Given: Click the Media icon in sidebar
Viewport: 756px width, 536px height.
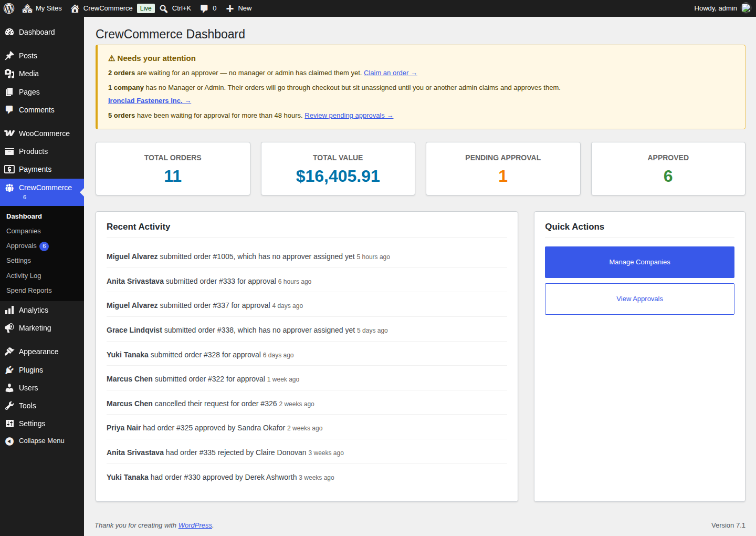Looking at the screenshot, I should tap(9, 74).
